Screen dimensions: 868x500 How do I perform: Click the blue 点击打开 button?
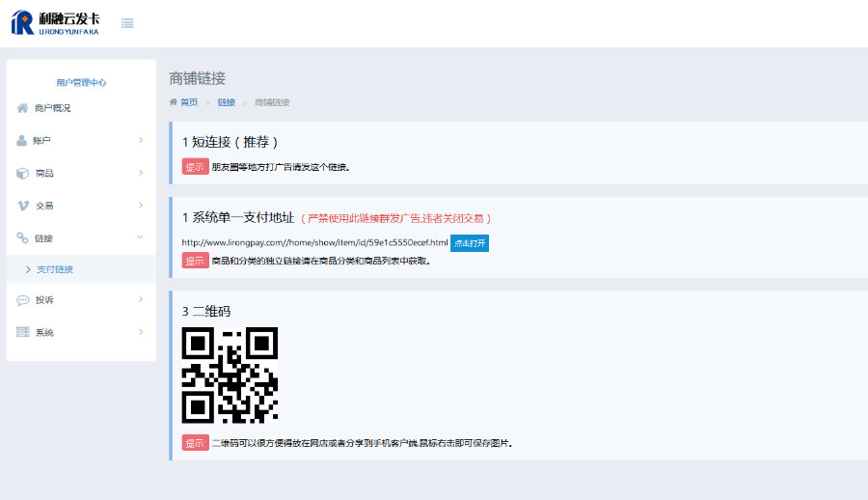pos(470,243)
